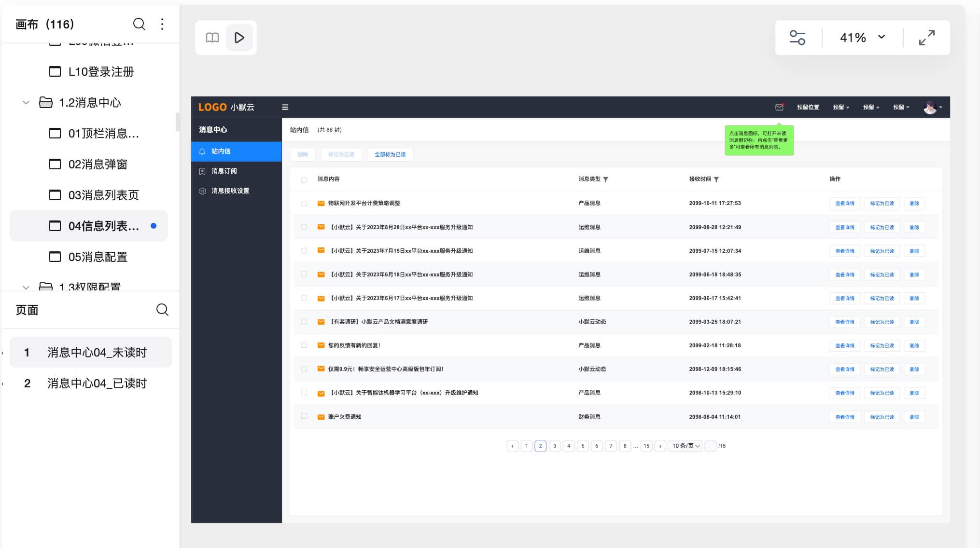
Task: Go to page 3 in pagination
Action: [555, 446]
